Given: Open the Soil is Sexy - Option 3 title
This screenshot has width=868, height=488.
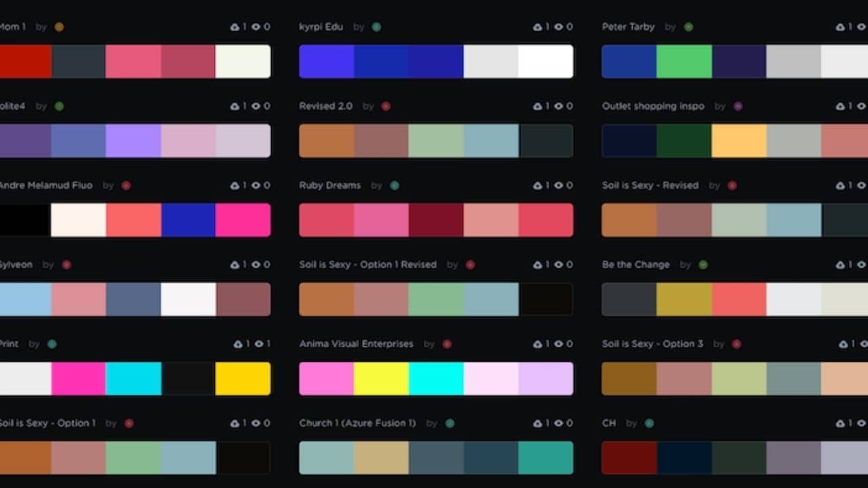Looking at the screenshot, I should pos(652,344).
